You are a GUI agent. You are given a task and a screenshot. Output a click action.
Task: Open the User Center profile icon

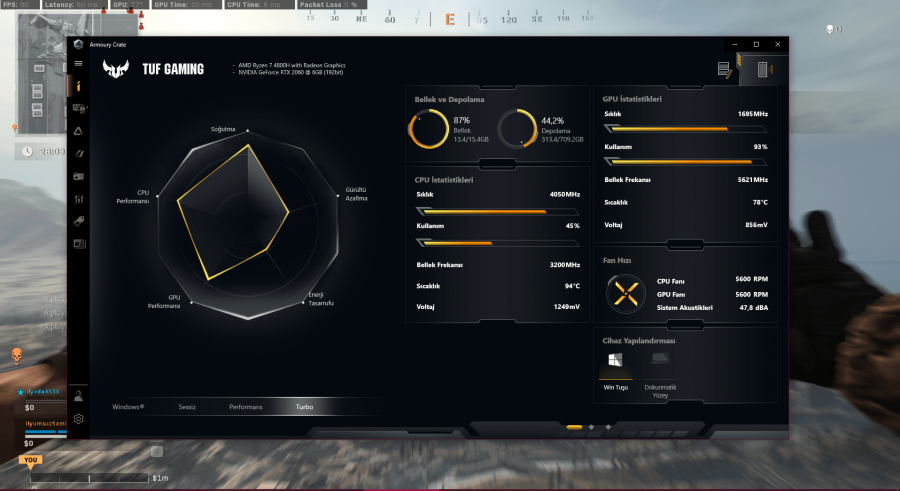click(x=79, y=396)
